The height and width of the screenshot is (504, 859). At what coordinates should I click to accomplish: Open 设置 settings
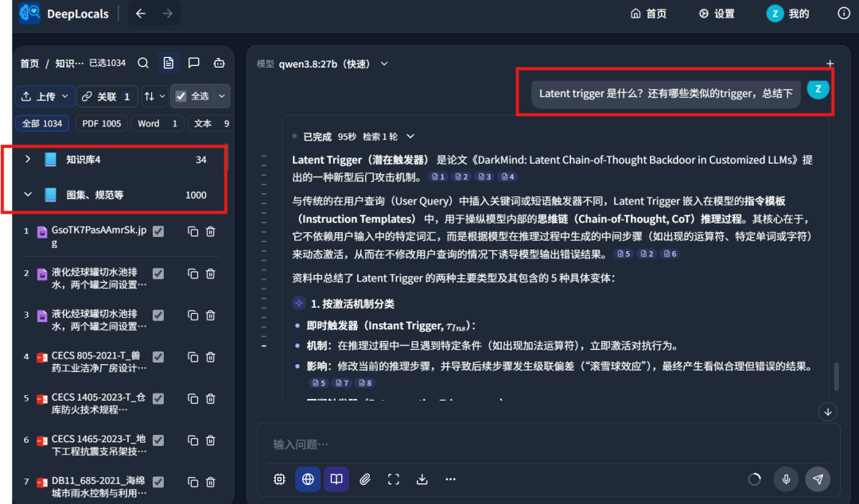tap(717, 14)
